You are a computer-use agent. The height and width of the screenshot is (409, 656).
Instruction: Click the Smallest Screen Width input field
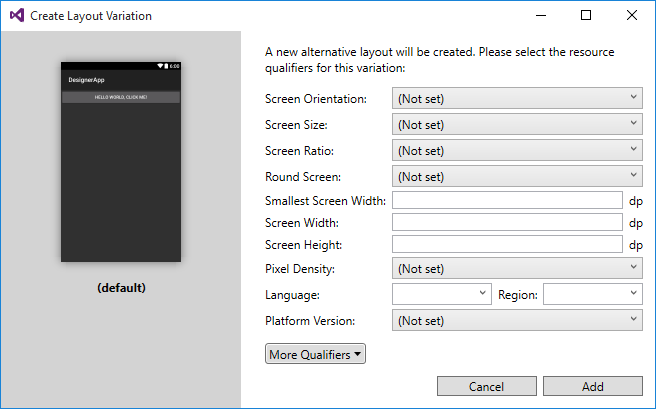(508, 200)
